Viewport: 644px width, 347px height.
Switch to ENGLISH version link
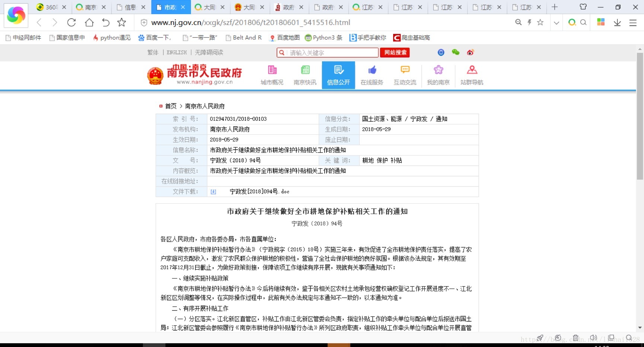pyautogui.click(x=177, y=52)
